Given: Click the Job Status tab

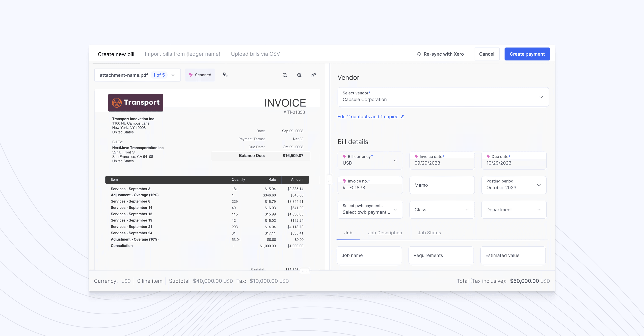Looking at the screenshot, I should pyautogui.click(x=429, y=233).
